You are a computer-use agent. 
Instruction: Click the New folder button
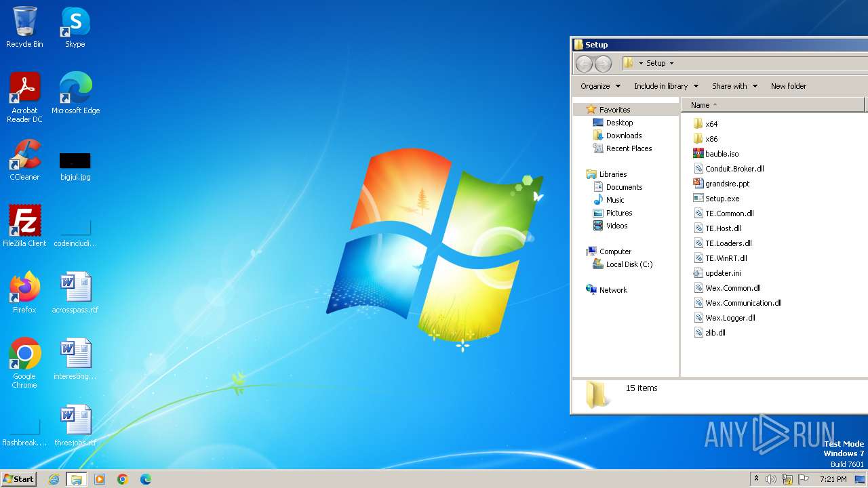(789, 86)
